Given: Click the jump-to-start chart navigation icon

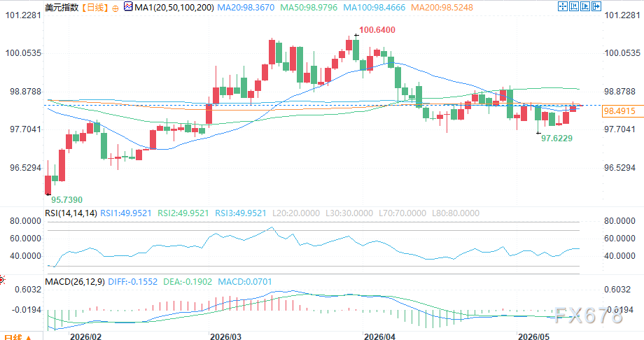Looking at the screenshot, I should [574, 6].
